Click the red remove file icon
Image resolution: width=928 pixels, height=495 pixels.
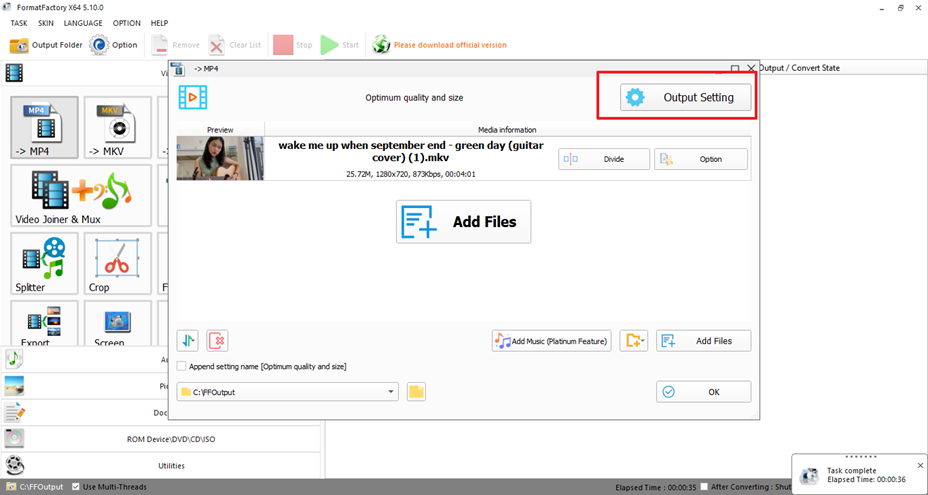(217, 340)
